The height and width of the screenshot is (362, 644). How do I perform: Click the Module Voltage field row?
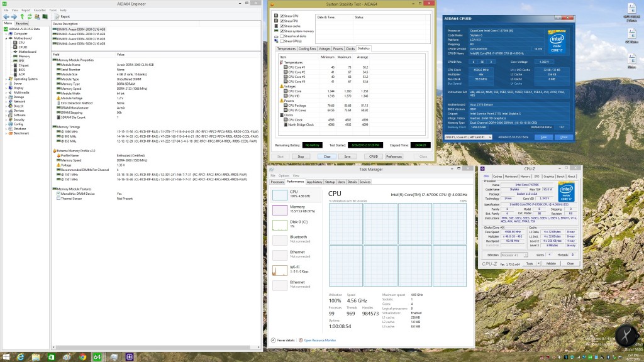[156, 98]
